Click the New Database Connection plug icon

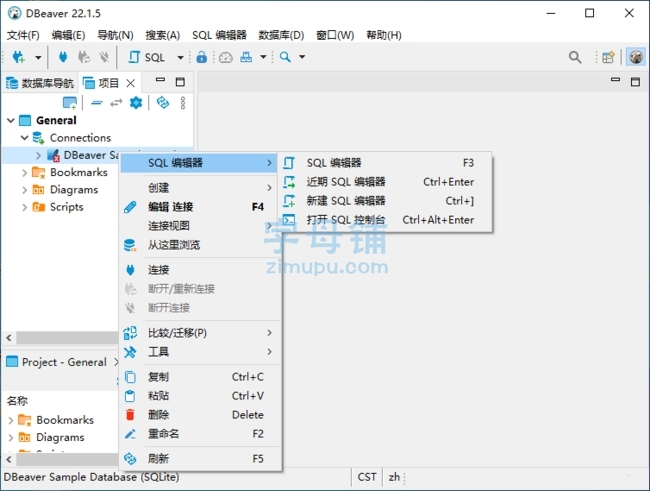[x=19, y=57]
